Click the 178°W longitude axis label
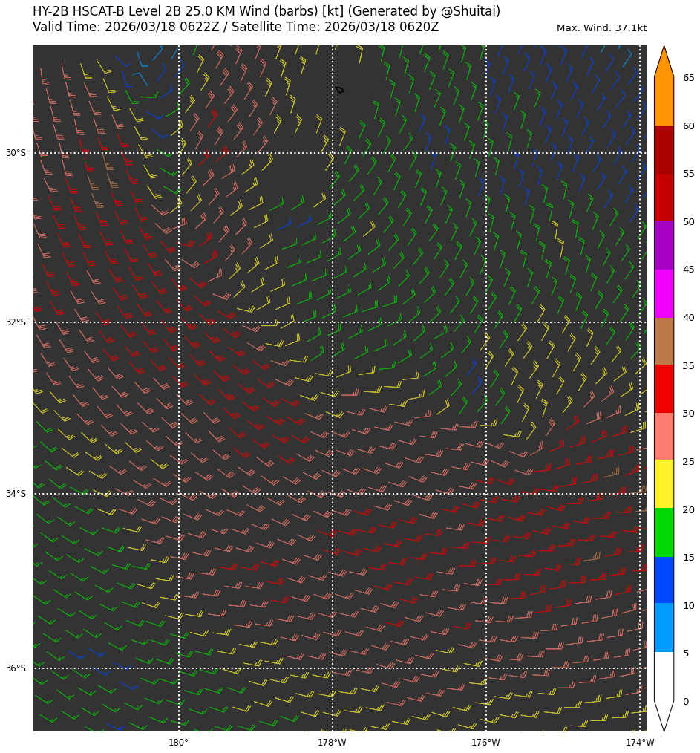This screenshot has height=753, width=700. click(333, 743)
